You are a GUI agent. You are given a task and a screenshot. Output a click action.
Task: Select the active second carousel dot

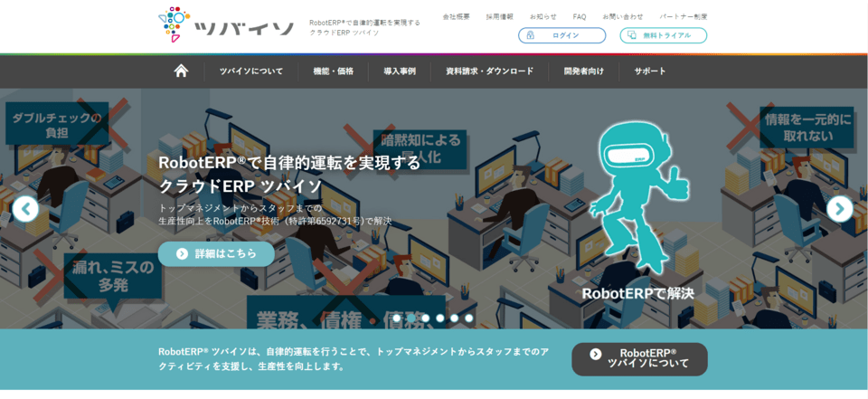point(411,318)
